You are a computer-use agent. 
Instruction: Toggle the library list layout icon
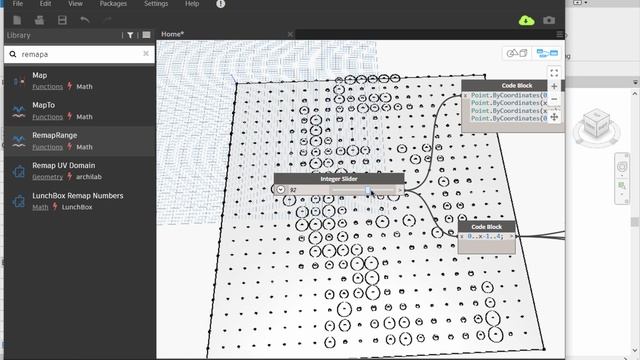coord(147,35)
